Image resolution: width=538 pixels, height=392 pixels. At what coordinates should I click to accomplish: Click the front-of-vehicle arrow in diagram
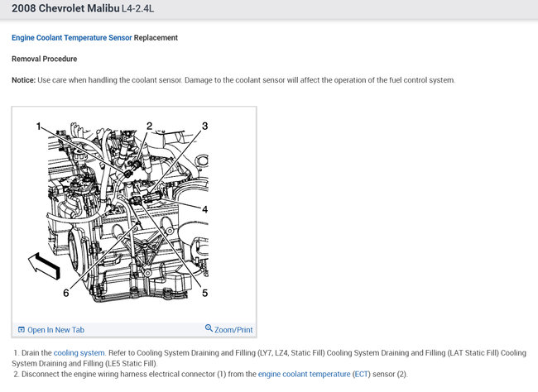tap(44, 265)
